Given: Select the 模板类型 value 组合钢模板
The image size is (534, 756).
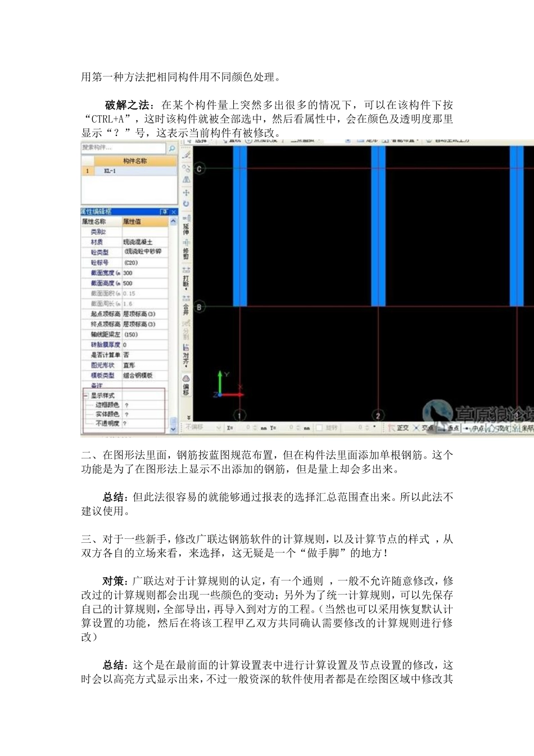Looking at the screenshot, I should [145, 375].
